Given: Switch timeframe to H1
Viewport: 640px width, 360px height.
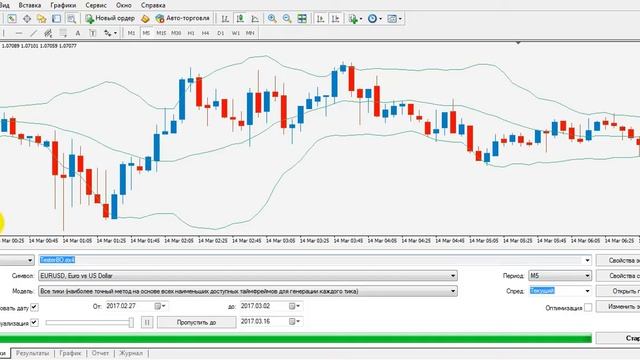Looking at the screenshot, I should click(x=191, y=33).
